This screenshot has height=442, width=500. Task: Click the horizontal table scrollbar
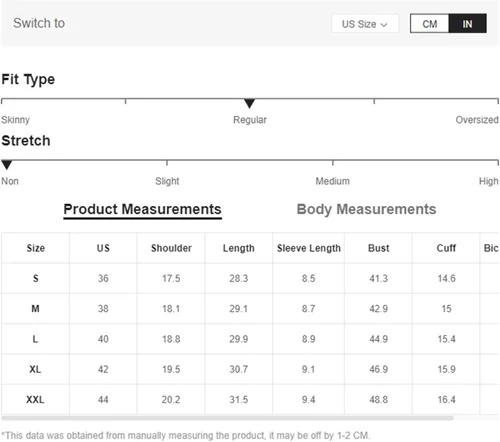[227, 418]
